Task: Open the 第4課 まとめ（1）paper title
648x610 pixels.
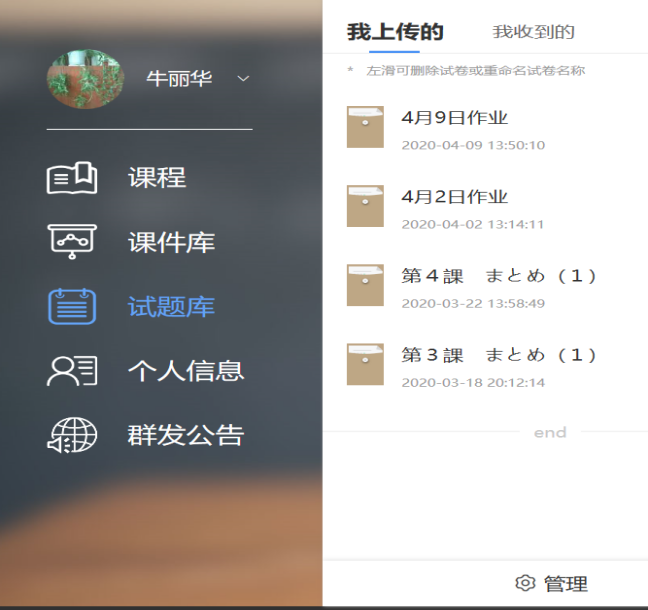Action: click(x=499, y=276)
